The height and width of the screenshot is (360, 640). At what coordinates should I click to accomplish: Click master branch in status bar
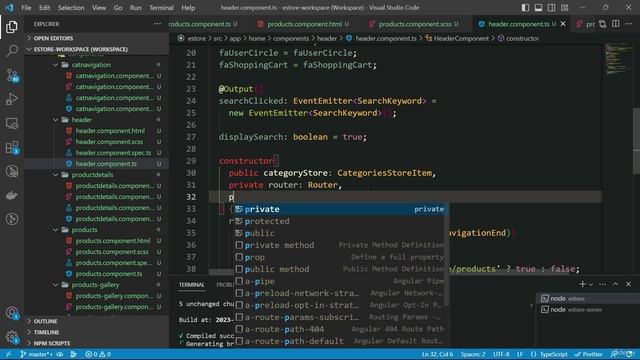(36, 354)
